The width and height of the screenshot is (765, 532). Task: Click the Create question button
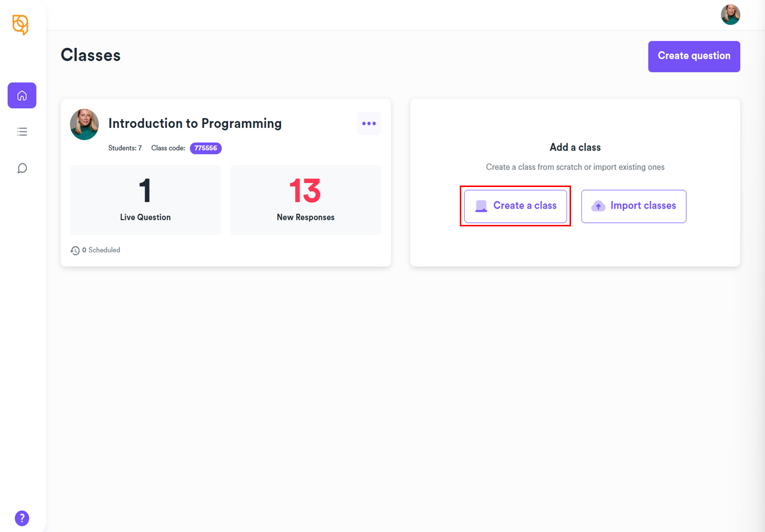click(x=694, y=56)
